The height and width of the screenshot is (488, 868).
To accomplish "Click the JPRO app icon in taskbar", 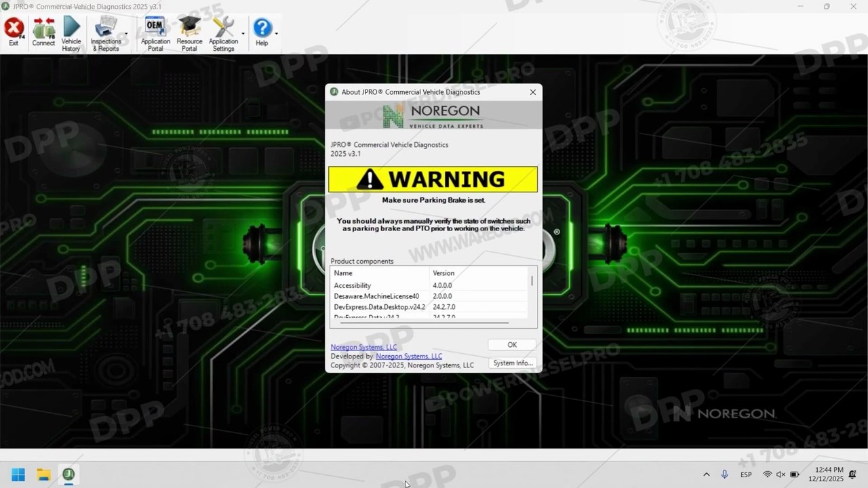I will pos(68,474).
